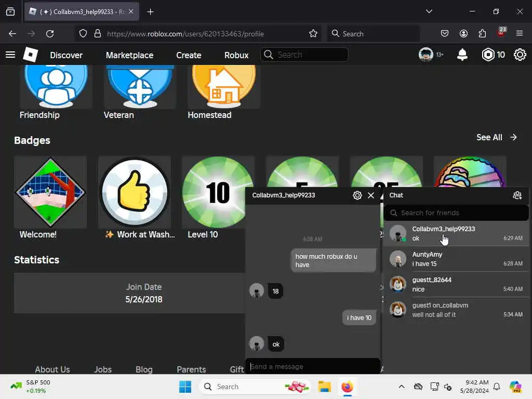The height and width of the screenshot is (399, 532).
Task: Open the Firefox application menu
Action: [x=520, y=34]
